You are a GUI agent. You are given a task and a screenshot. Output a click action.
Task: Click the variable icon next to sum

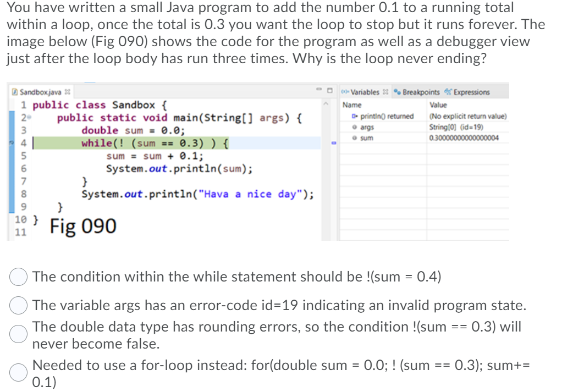pyautogui.click(x=354, y=137)
